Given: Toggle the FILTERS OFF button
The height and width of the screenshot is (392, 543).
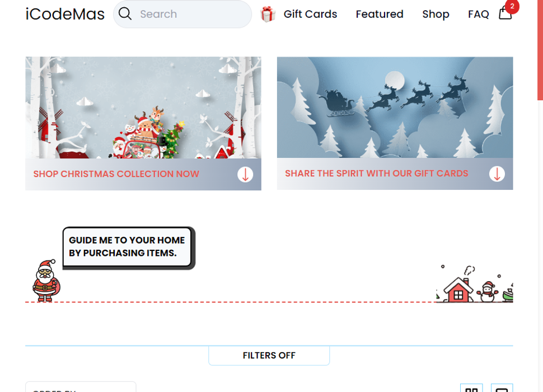Looking at the screenshot, I should coord(269,355).
